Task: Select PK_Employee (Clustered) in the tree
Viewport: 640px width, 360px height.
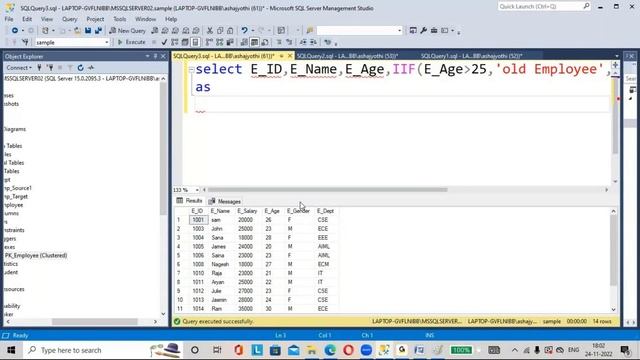Action: pos(36,256)
